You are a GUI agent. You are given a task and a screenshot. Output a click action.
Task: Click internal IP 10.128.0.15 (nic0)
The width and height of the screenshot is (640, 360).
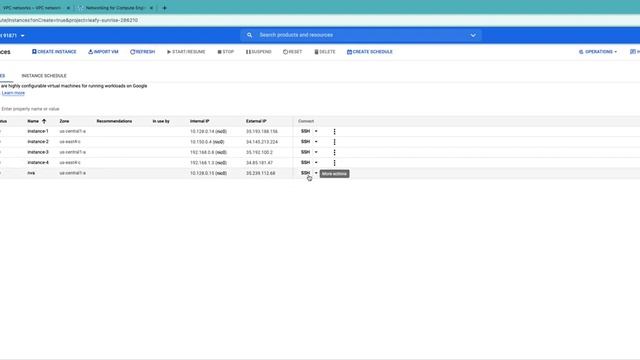208,173
